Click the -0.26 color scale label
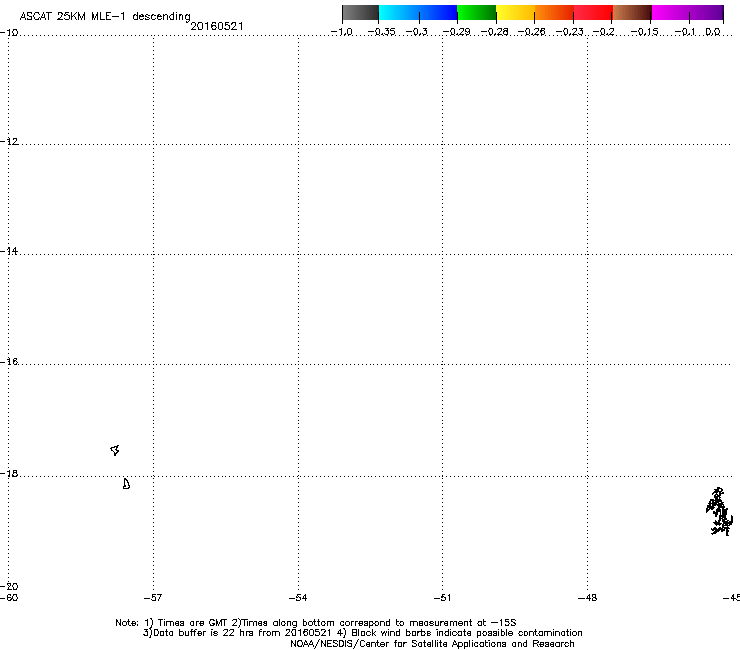This screenshot has width=740, height=650. click(x=532, y=32)
